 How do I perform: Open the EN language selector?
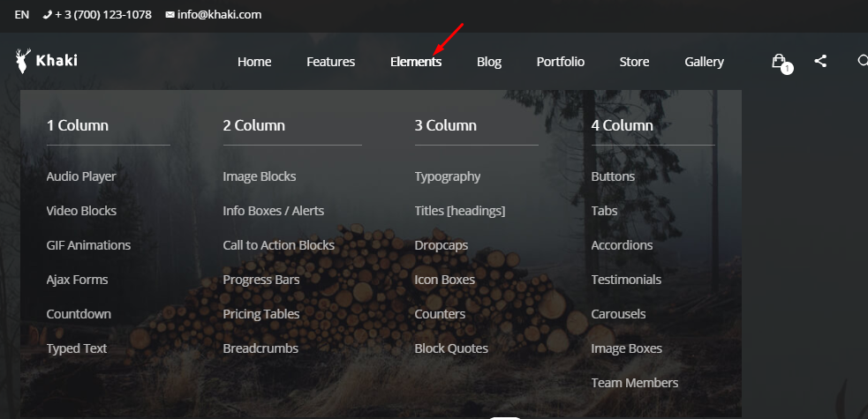point(21,15)
